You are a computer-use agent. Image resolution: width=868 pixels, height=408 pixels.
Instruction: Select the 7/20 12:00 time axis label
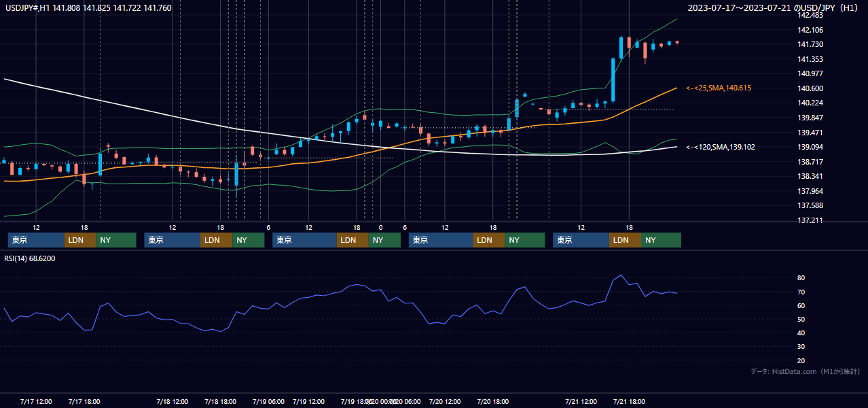[x=445, y=402]
